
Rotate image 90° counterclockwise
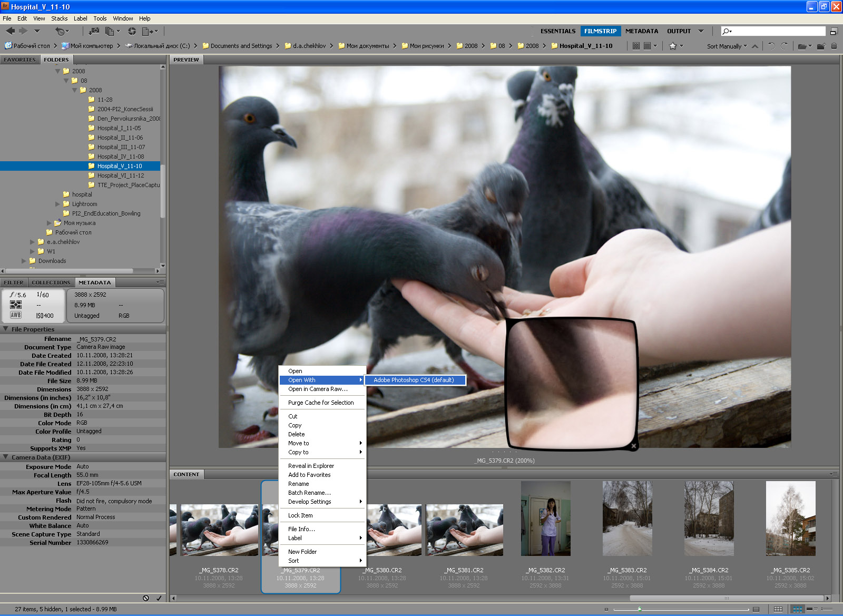771,46
